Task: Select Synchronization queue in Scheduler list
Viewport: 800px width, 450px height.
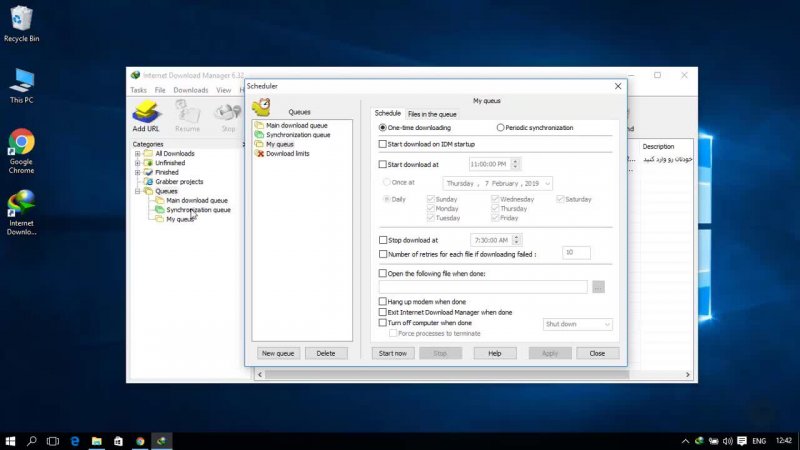Action: point(297,135)
